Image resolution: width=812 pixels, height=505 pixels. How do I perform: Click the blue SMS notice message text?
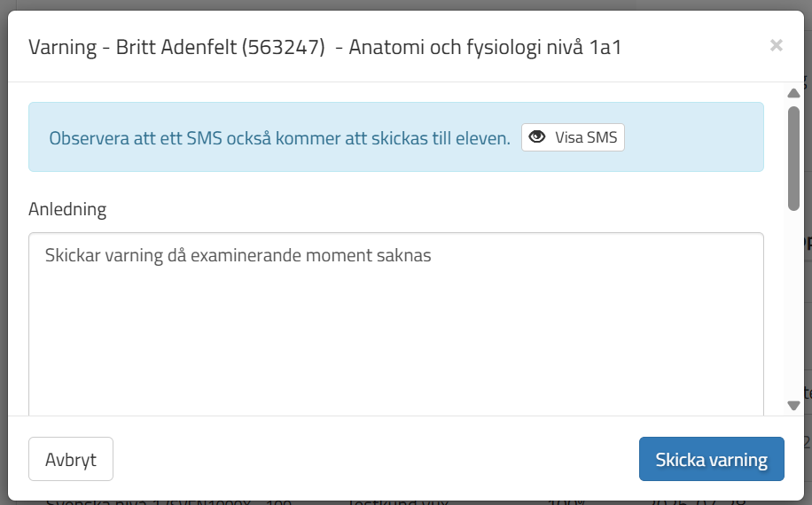click(279, 138)
